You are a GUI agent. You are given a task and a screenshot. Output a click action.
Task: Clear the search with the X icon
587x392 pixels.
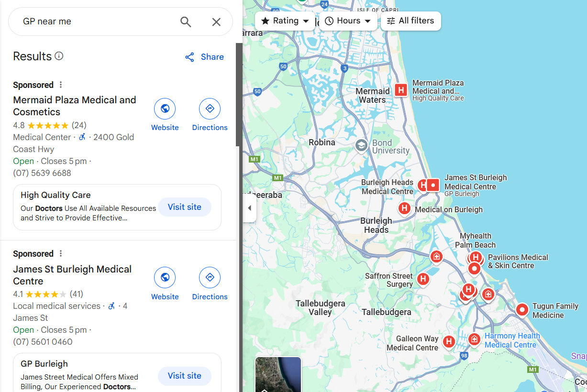(x=216, y=22)
